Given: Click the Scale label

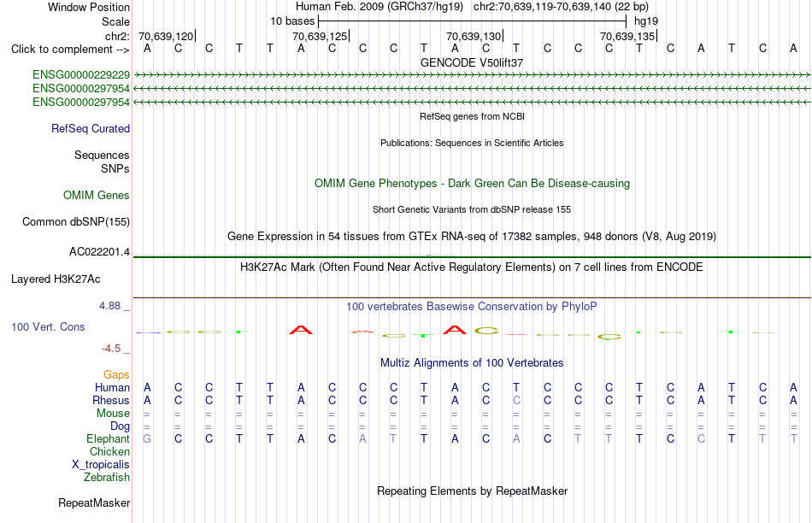Looking at the screenshot, I should pos(116,21).
